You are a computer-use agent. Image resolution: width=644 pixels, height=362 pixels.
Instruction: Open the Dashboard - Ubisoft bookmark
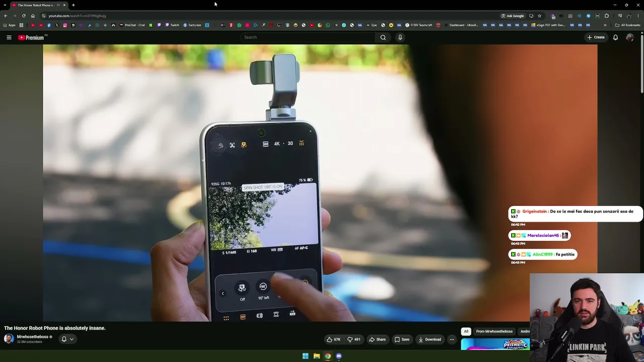[x=461, y=25]
